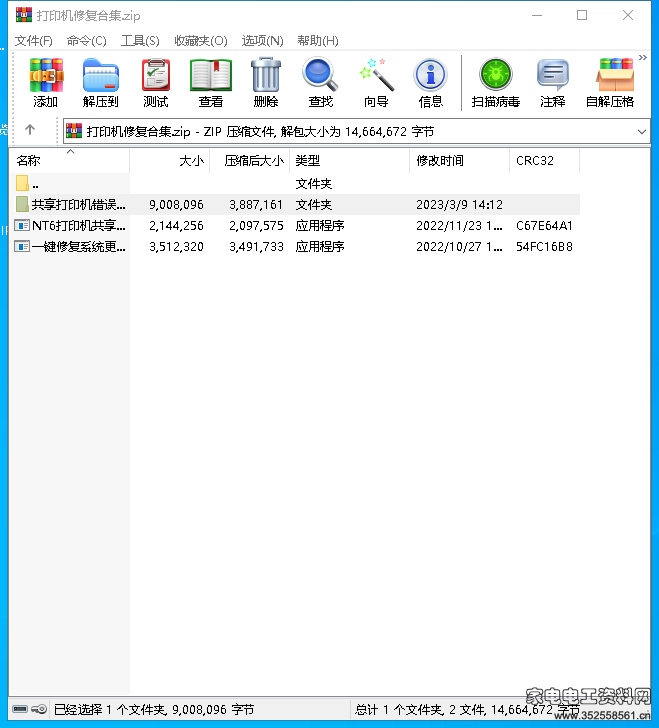Sort by CRC32 column header
659x728 pixels.
[545, 161]
